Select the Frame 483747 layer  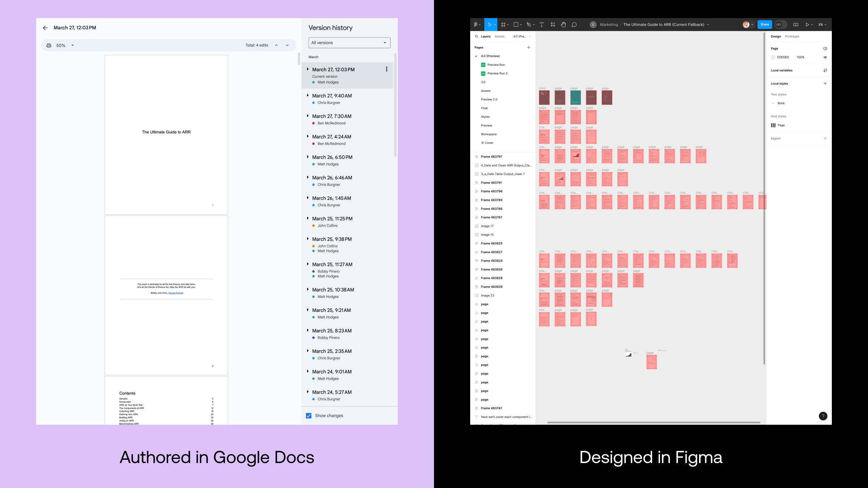coord(503,408)
